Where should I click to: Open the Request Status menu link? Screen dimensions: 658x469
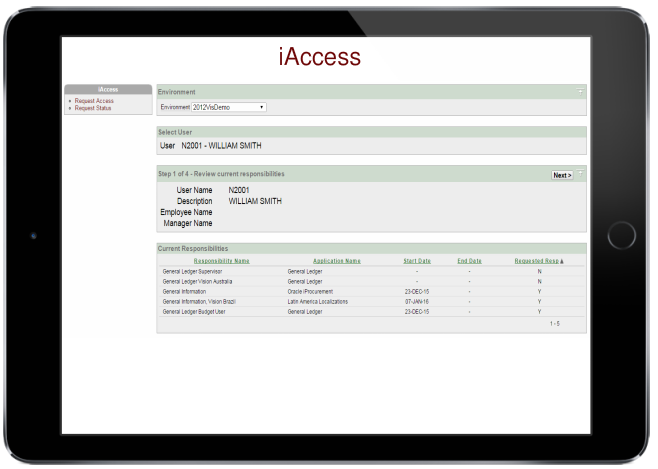(94, 107)
